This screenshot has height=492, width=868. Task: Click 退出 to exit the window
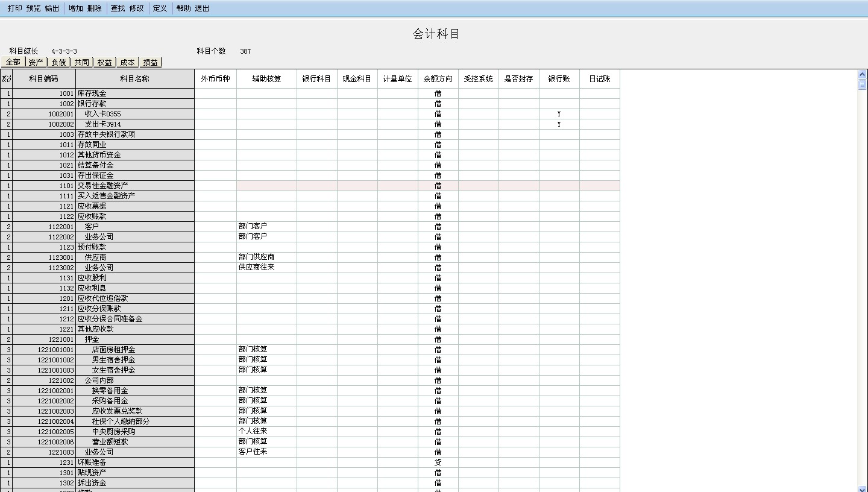point(203,8)
